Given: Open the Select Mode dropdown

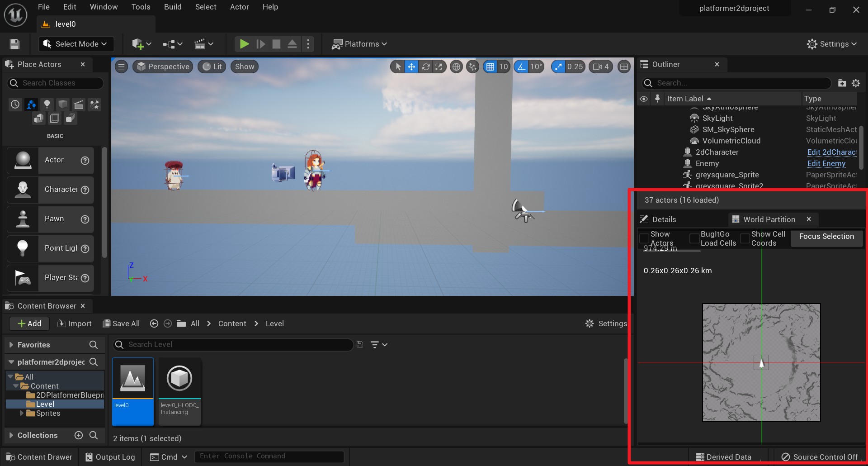Looking at the screenshot, I should tap(75, 44).
